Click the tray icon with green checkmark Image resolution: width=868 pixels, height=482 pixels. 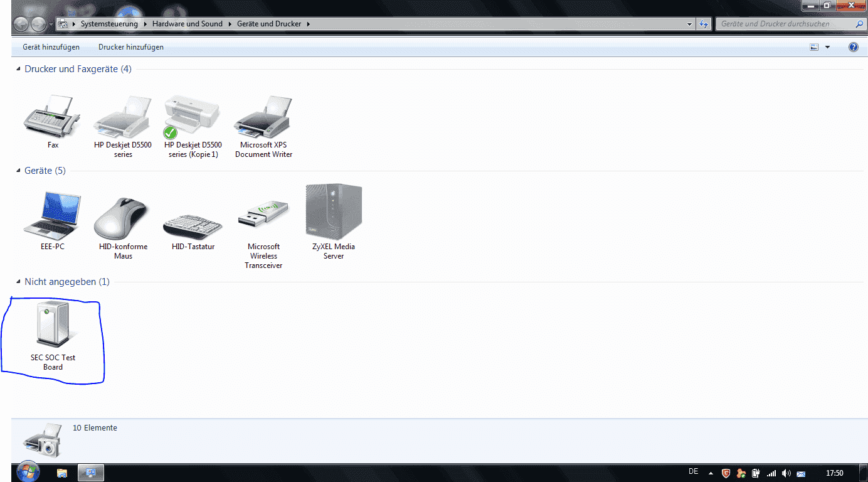click(741, 473)
